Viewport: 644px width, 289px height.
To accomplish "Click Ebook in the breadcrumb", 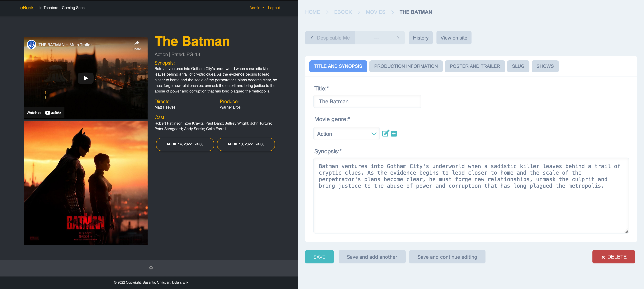I will pos(343,12).
